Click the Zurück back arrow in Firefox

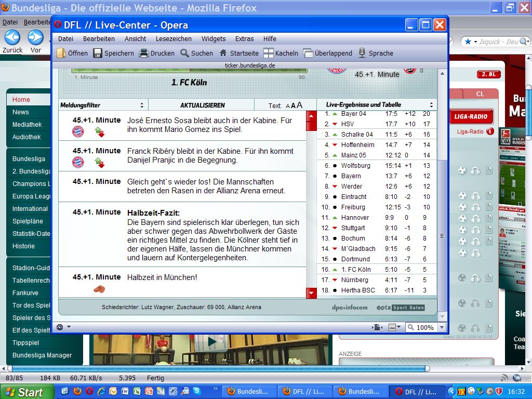tap(12, 37)
